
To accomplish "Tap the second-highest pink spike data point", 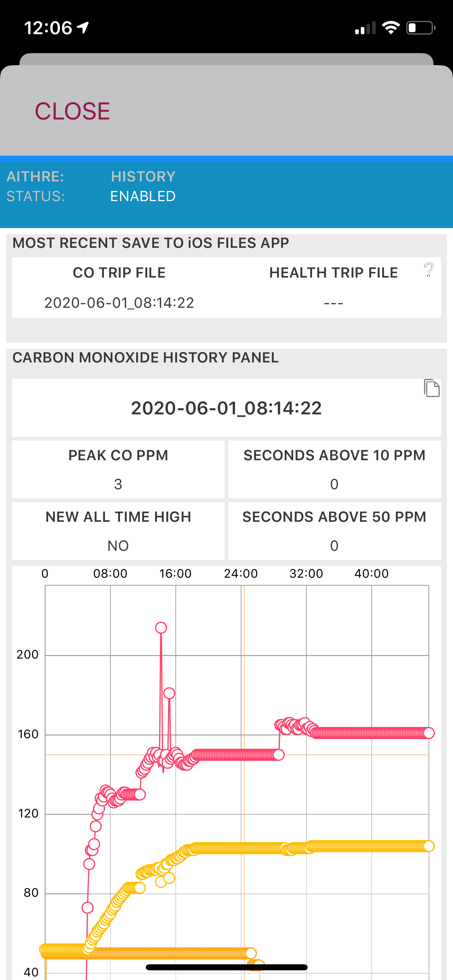I will pyautogui.click(x=169, y=693).
